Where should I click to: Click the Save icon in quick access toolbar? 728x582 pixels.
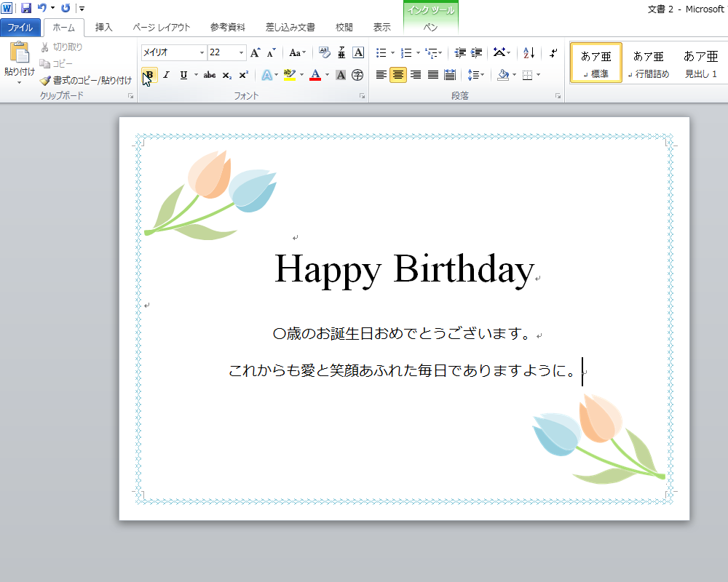coord(26,8)
